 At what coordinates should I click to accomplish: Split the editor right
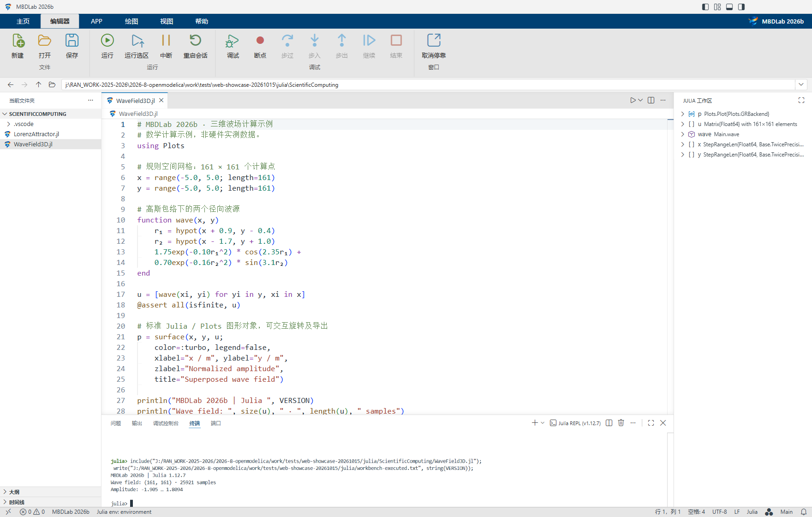point(651,100)
